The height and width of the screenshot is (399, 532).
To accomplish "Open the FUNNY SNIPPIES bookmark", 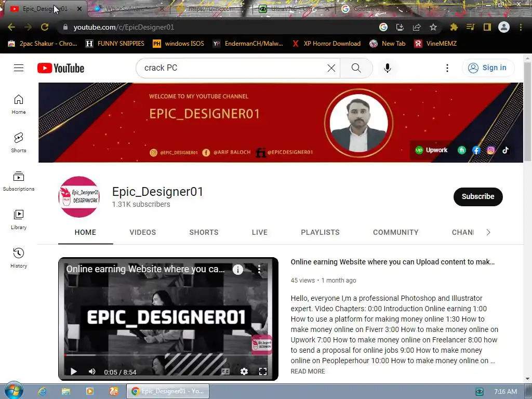I will pyautogui.click(x=115, y=44).
